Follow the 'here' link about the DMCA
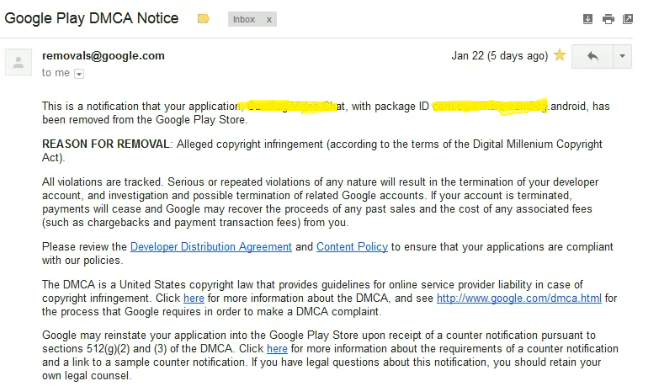654x389 pixels. tap(194, 298)
